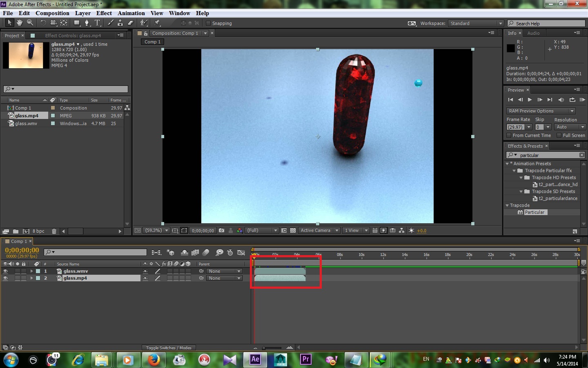Click the label color swatch of glass.wmv layer
Image resolution: width=588 pixels, height=368 pixels.
[x=38, y=271]
